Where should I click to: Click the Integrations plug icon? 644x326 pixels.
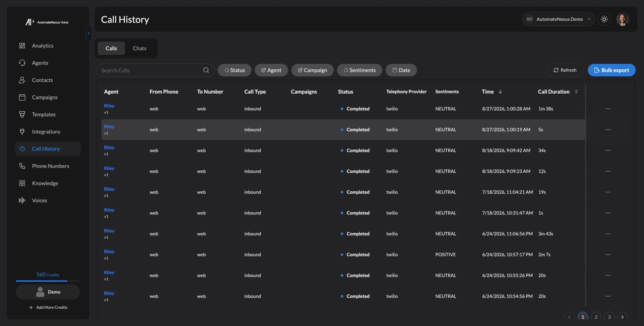22,132
